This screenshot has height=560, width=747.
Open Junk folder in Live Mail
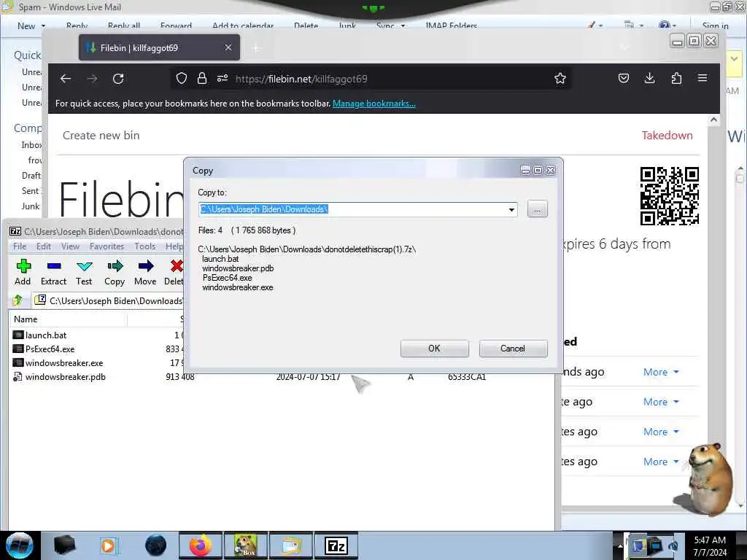(x=31, y=206)
